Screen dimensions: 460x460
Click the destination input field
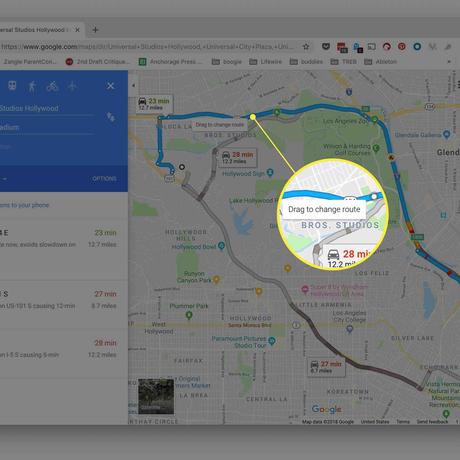tap(47, 127)
